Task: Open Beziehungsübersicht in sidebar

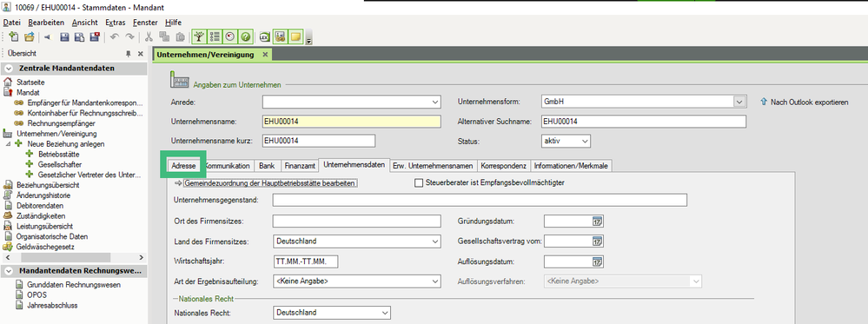Action: [48, 185]
